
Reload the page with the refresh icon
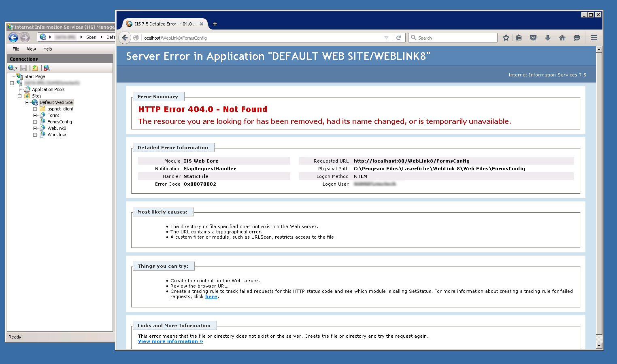(398, 38)
